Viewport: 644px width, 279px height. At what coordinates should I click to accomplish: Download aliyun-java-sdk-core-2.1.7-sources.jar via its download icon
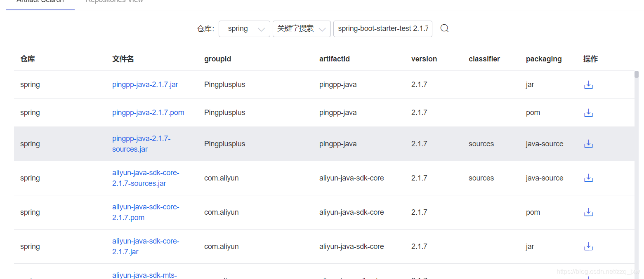coord(589,178)
